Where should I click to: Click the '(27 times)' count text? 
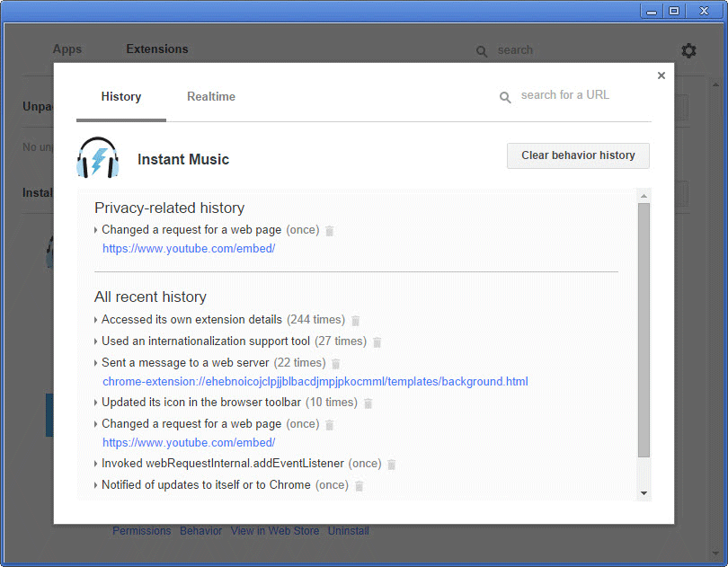(341, 341)
